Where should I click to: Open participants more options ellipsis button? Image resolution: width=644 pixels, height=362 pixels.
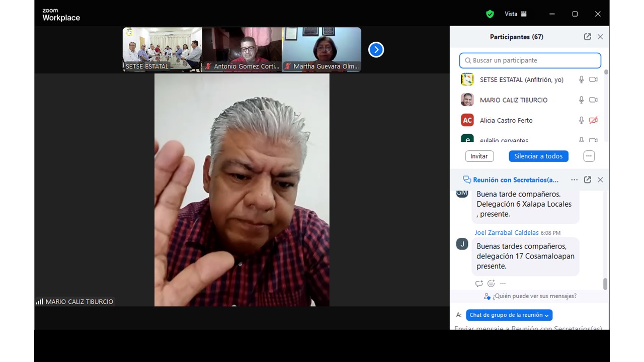tap(589, 156)
